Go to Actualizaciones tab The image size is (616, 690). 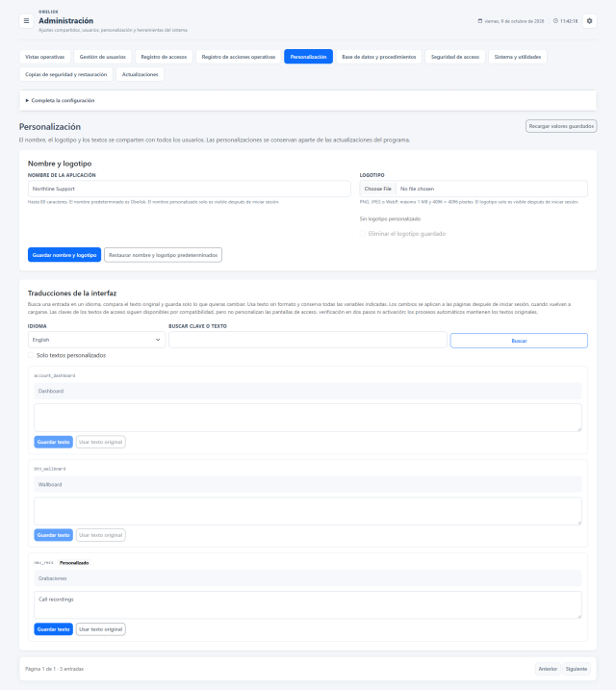(x=140, y=74)
